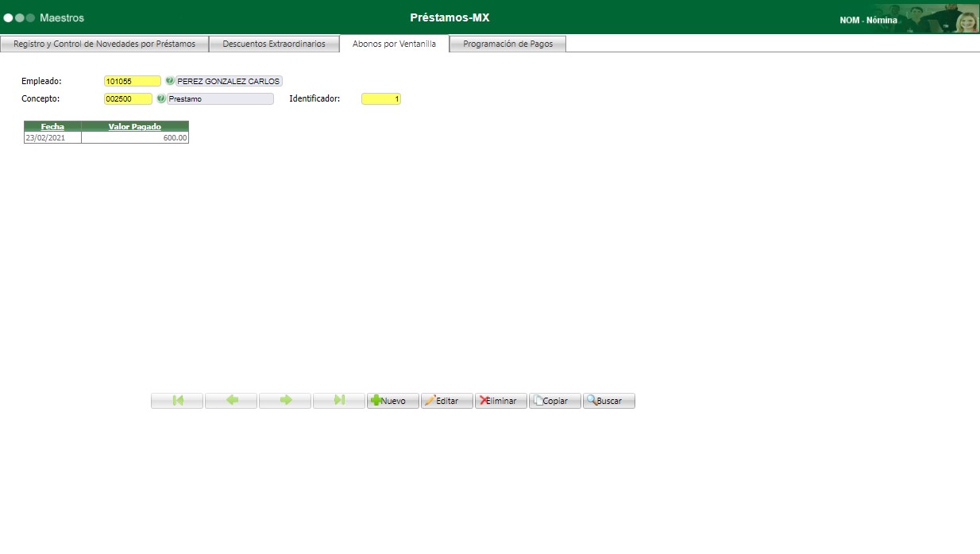Go to previous record arrow

point(231,401)
